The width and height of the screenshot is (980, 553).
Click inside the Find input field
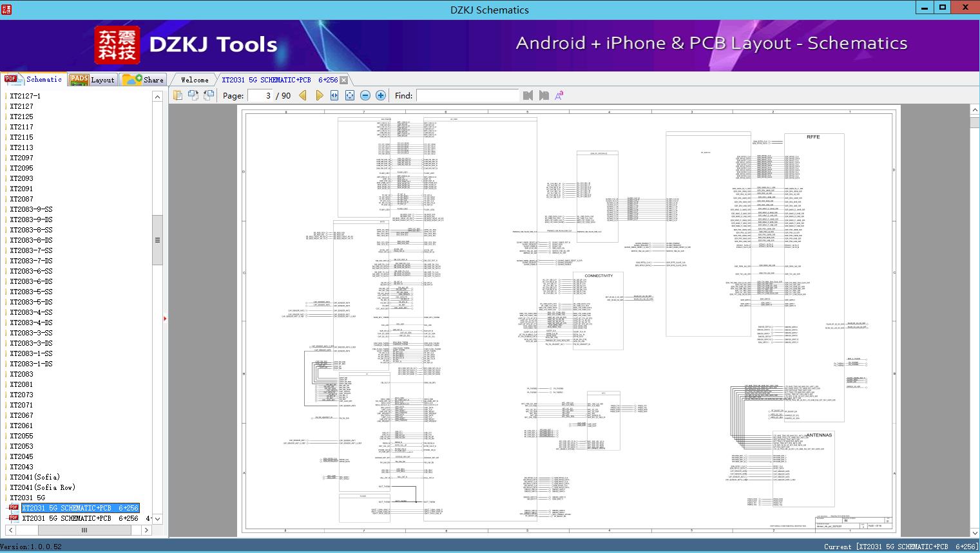click(x=467, y=95)
